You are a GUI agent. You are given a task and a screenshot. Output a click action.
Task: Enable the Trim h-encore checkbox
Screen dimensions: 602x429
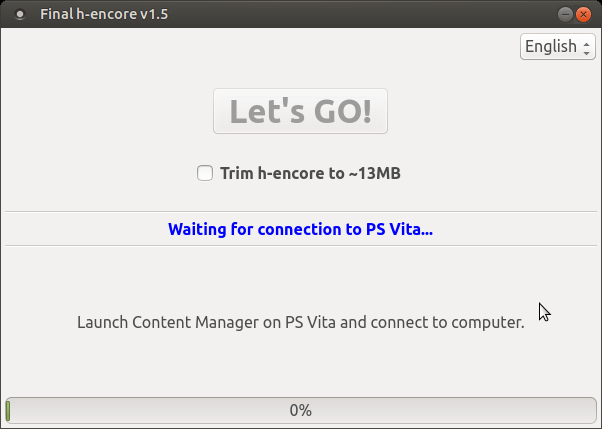tap(205, 173)
